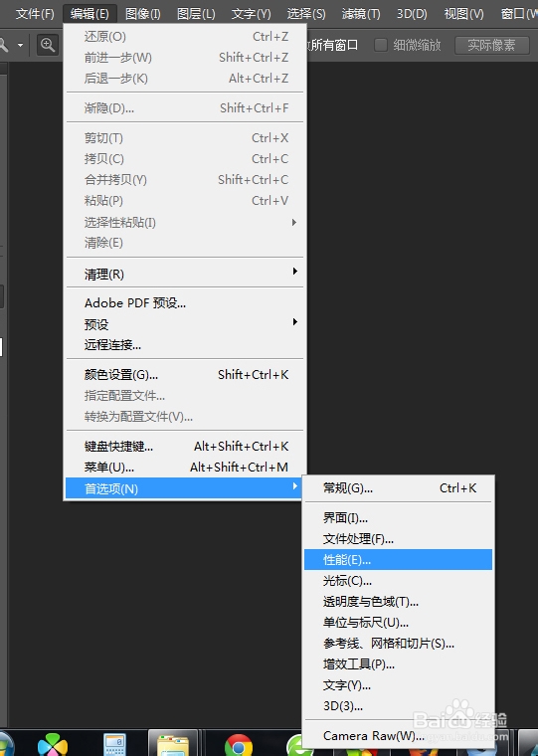Open 键盘快捷键... menu entry

point(185,447)
